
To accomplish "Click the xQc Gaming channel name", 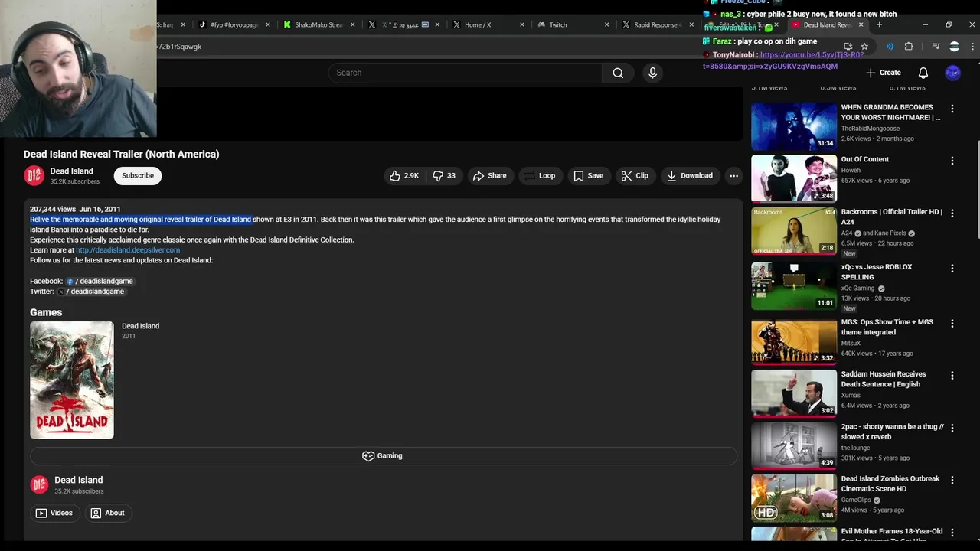I will point(857,289).
